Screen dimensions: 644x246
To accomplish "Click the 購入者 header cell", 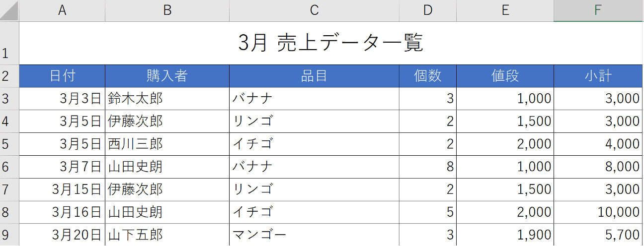I will [x=167, y=76].
